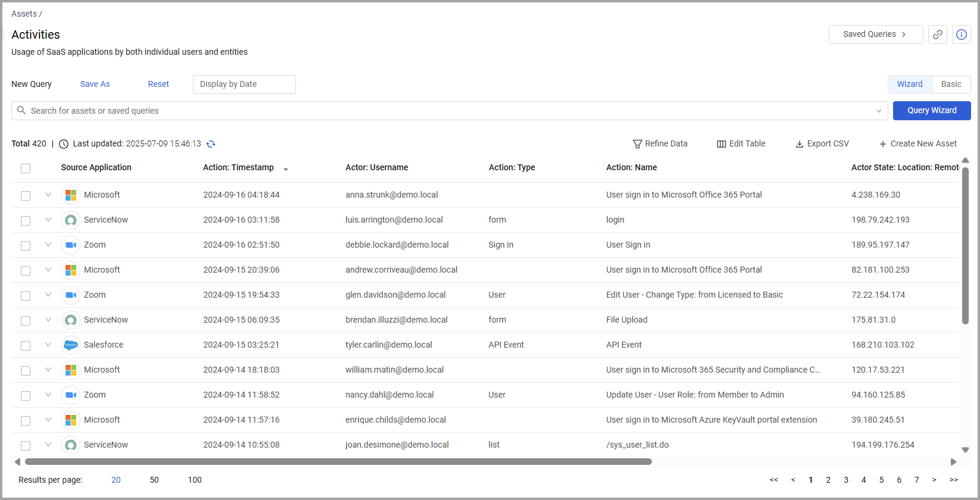Go to results page 5
Screen dimensions: 980x500
click(881, 480)
